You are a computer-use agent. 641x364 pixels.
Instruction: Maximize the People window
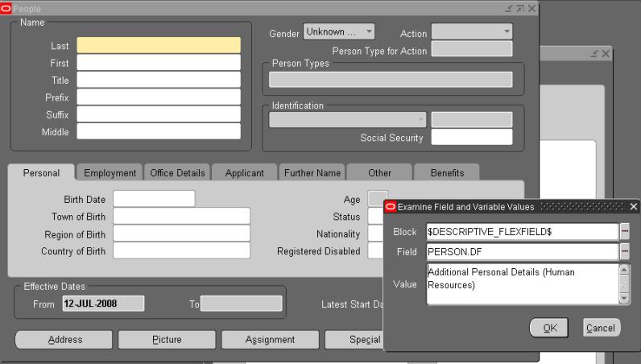click(x=520, y=8)
